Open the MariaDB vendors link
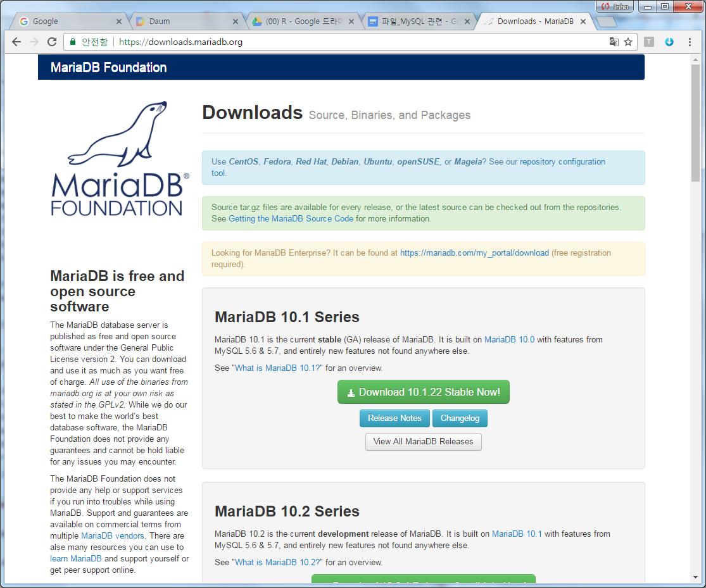This screenshot has height=588, width=706. click(113, 535)
